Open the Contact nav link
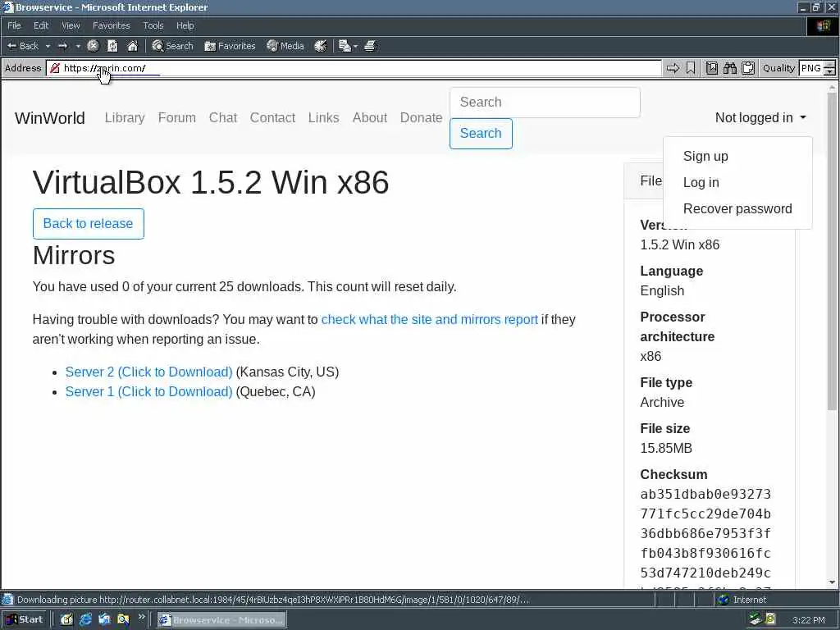Viewport: 840px width, 630px height. pos(272,118)
